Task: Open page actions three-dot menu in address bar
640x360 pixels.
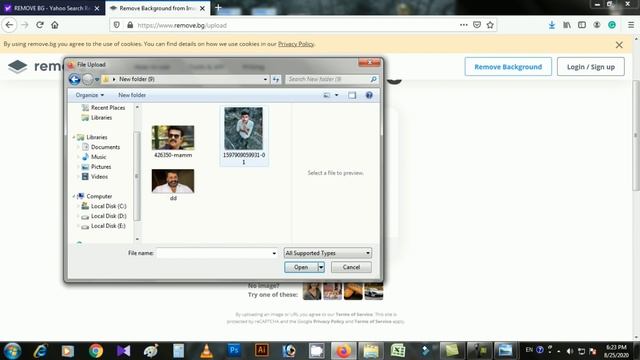Action: pyautogui.click(x=463, y=25)
